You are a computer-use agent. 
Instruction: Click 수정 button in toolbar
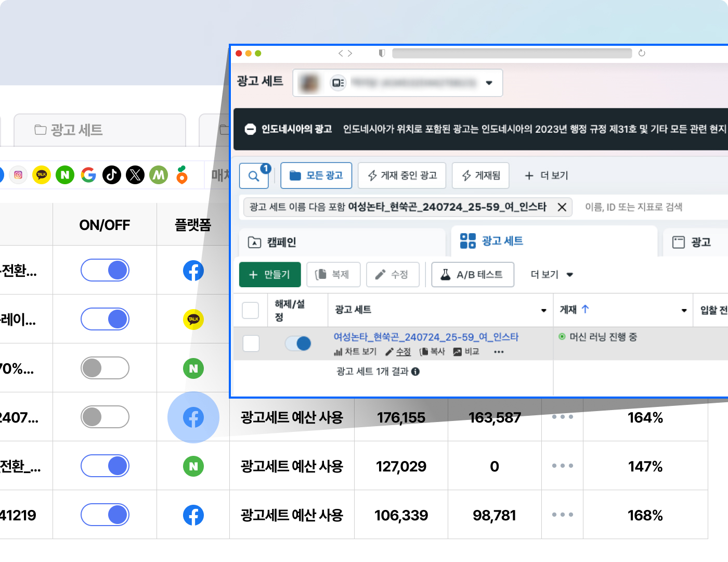[x=393, y=275]
